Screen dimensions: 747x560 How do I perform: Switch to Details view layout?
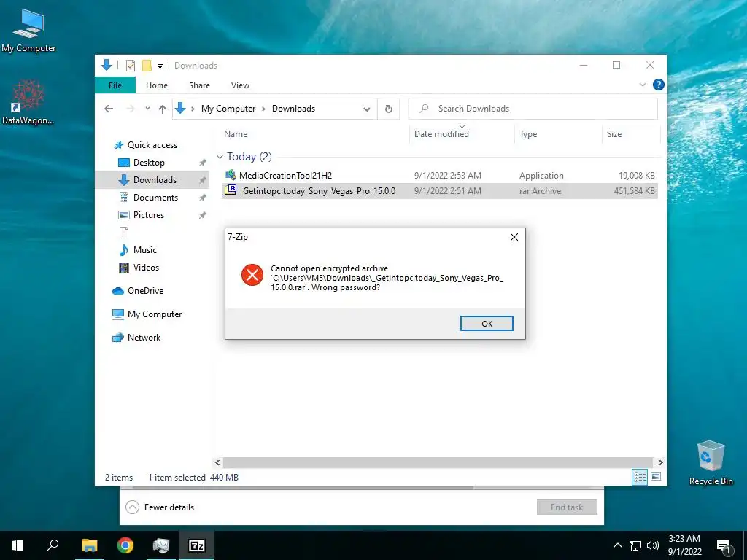pyautogui.click(x=640, y=477)
